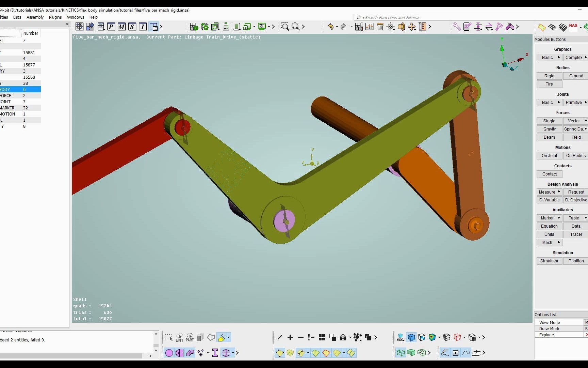The image size is (588, 368).
Task: Switch to ENT entity selection mode
Action: point(180,337)
